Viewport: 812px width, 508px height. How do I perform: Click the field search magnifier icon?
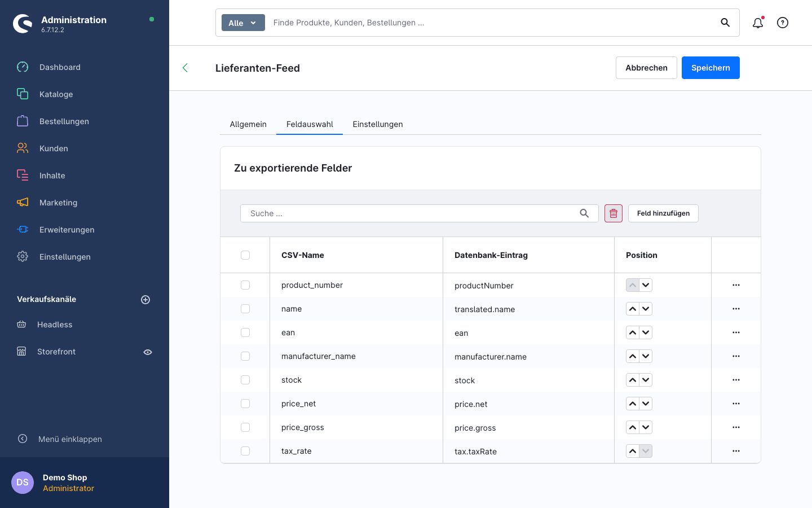pyautogui.click(x=584, y=213)
